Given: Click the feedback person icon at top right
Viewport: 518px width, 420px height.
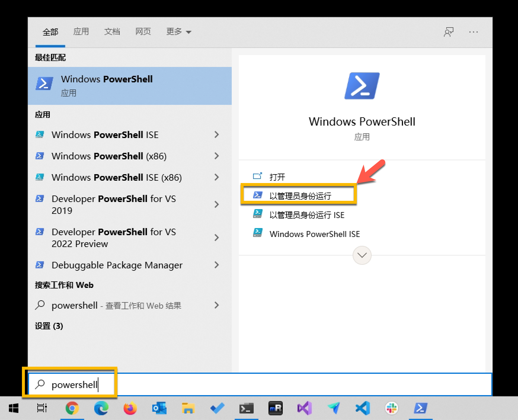Looking at the screenshot, I should [449, 32].
